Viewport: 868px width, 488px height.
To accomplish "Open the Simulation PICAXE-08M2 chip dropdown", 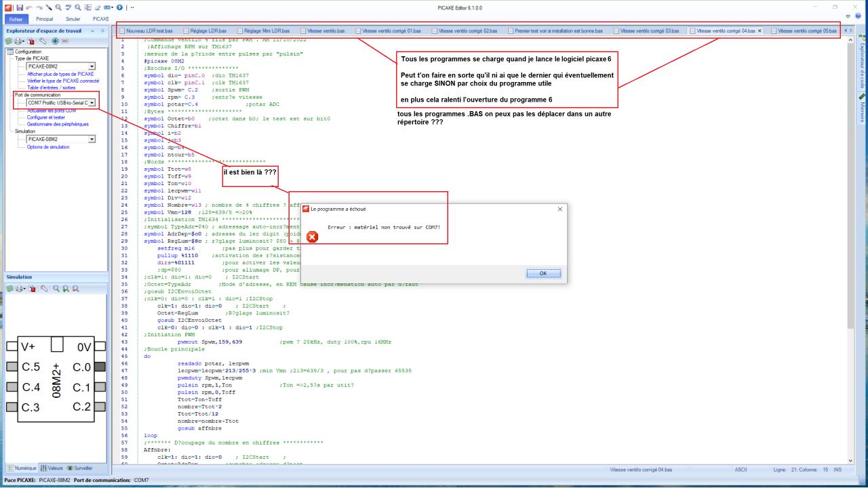I will pyautogui.click(x=91, y=138).
